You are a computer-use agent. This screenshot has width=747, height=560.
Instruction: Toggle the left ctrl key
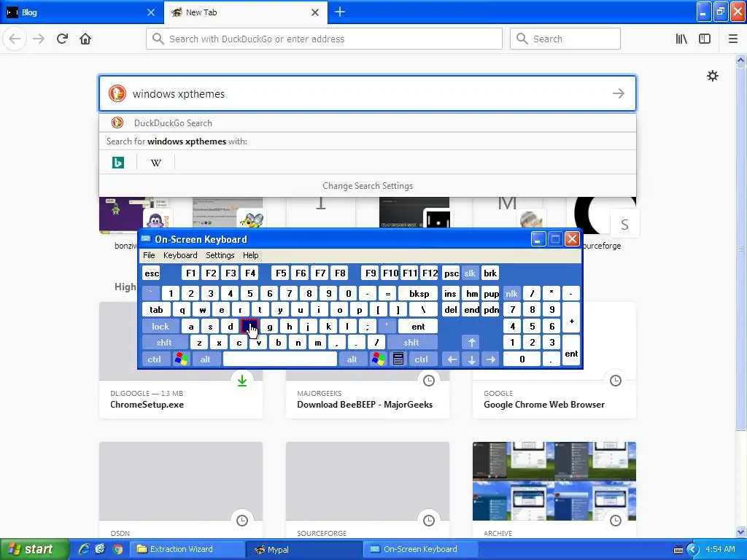(x=155, y=359)
